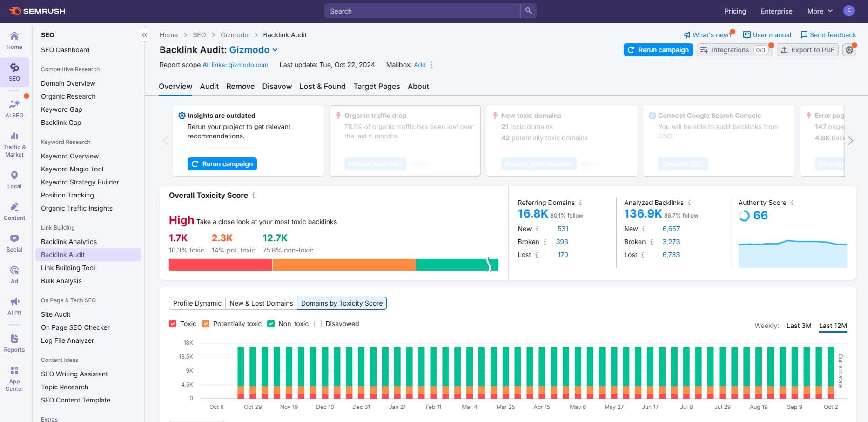Open the Local section from the left rail
This screenshot has height=422, width=868.
pyautogui.click(x=14, y=179)
